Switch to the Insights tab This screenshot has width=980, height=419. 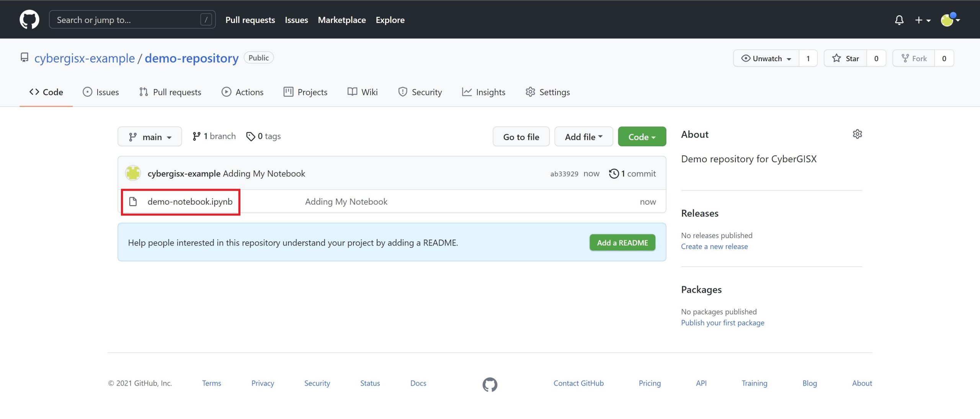[483, 92]
